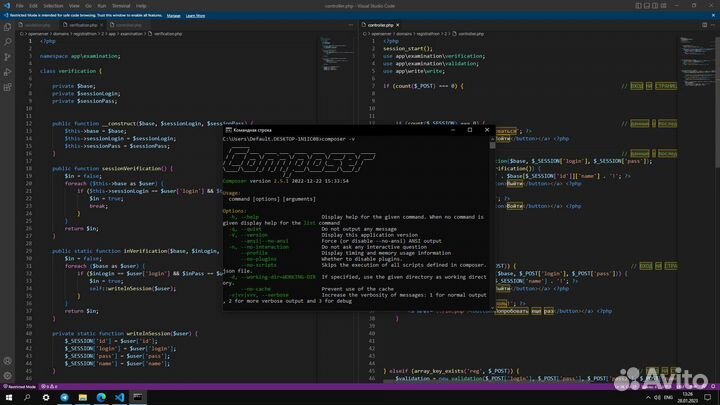The height and width of the screenshot is (405, 720).
Task: Open the Run menu
Action: [102, 6]
